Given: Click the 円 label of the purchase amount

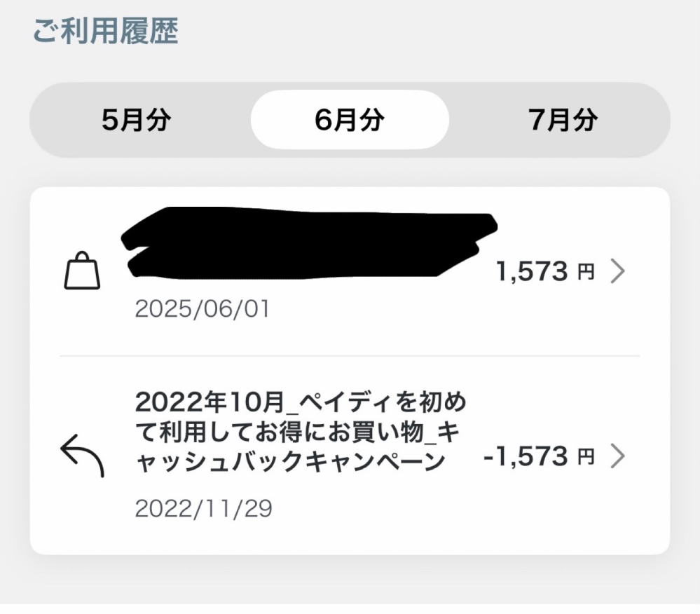Looking at the screenshot, I should click(x=586, y=272).
